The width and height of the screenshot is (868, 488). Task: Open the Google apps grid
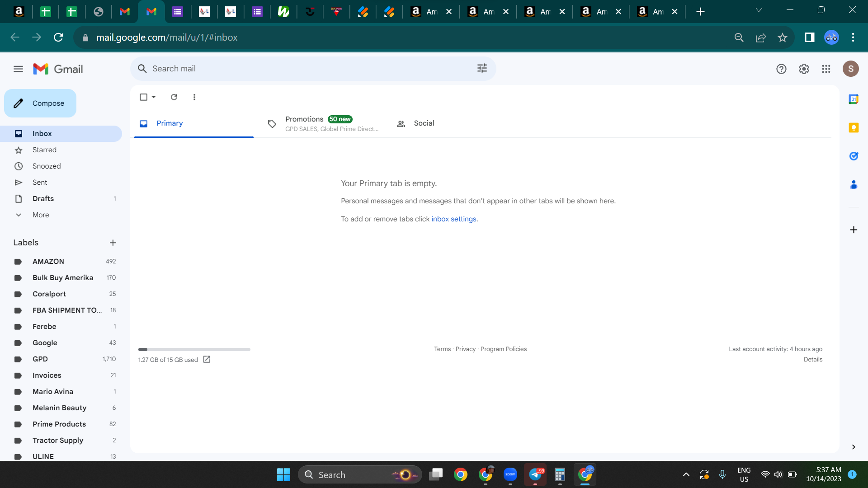coord(826,69)
